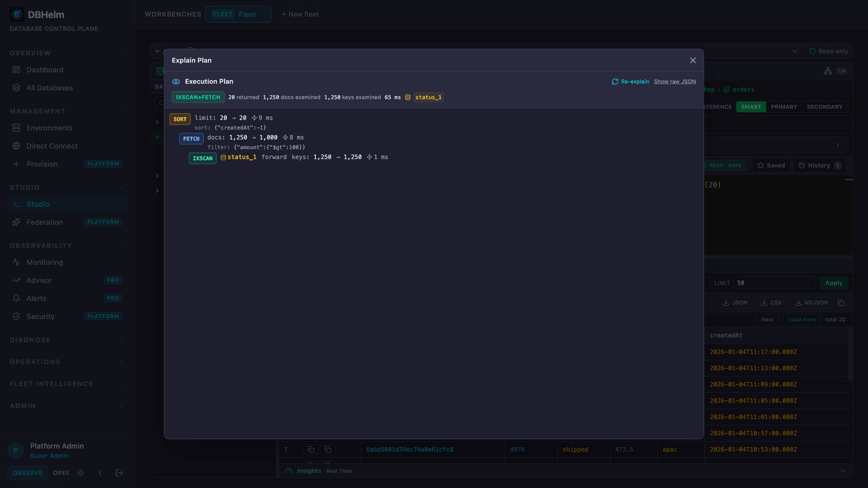Click the Alerts bell icon
Viewport: 868px width, 488px height.
point(16,298)
